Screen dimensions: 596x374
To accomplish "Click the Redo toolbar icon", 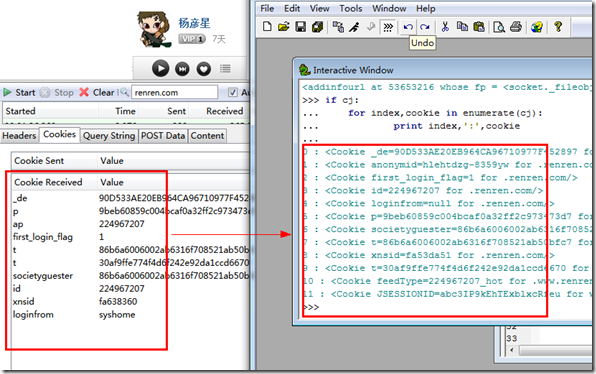I will 425,27.
